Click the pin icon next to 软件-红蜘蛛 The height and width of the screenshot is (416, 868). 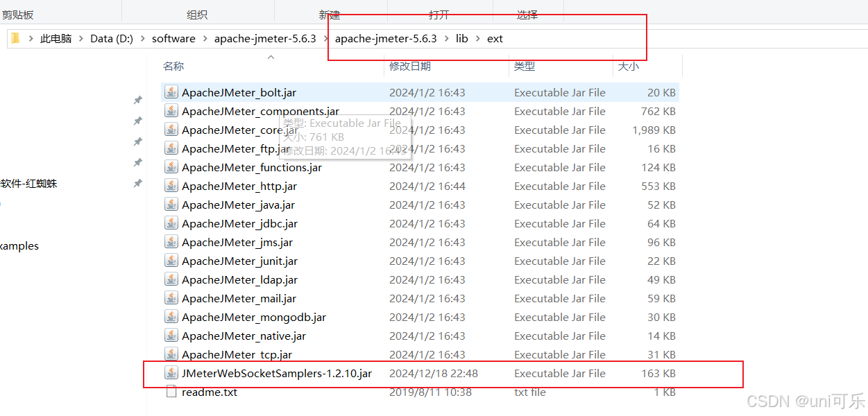[x=137, y=183]
